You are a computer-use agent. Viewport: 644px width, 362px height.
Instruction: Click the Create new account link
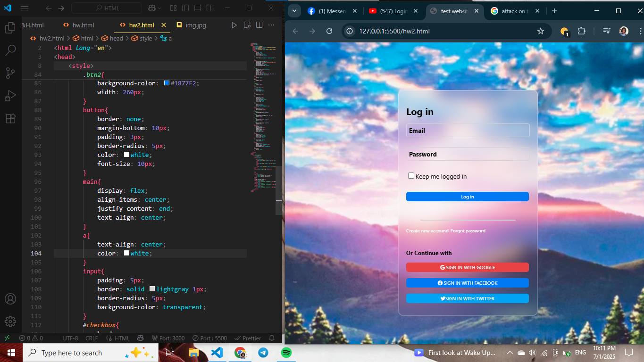(x=427, y=231)
